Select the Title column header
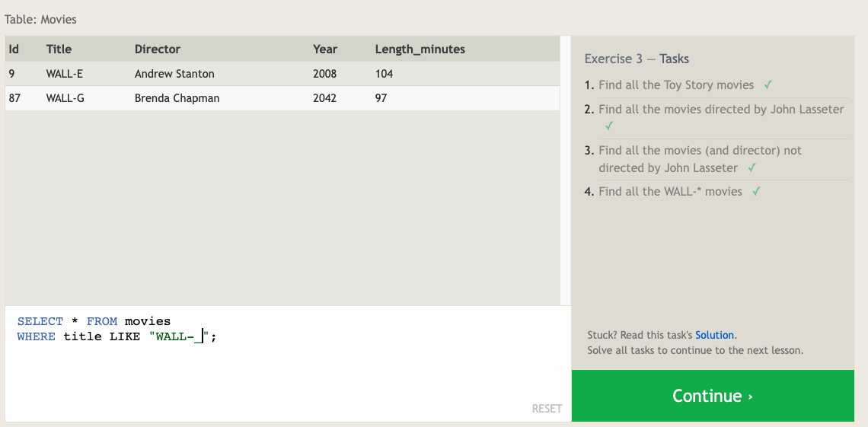This screenshot has height=427, width=868. (x=59, y=49)
